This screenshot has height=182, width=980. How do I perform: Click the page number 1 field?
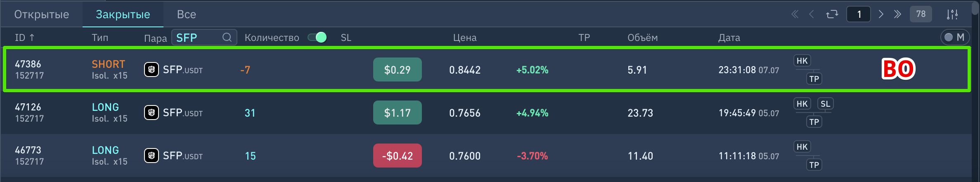pyautogui.click(x=859, y=14)
